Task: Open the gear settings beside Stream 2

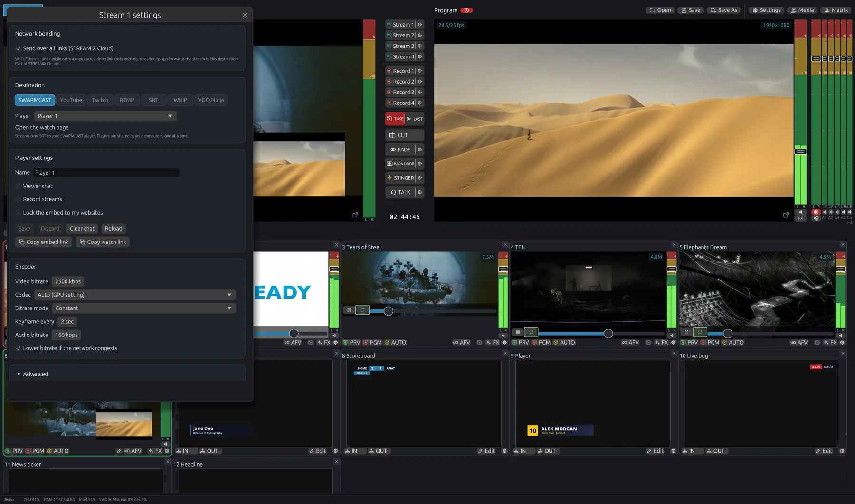Action: pyautogui.click(x=420, y=35)
